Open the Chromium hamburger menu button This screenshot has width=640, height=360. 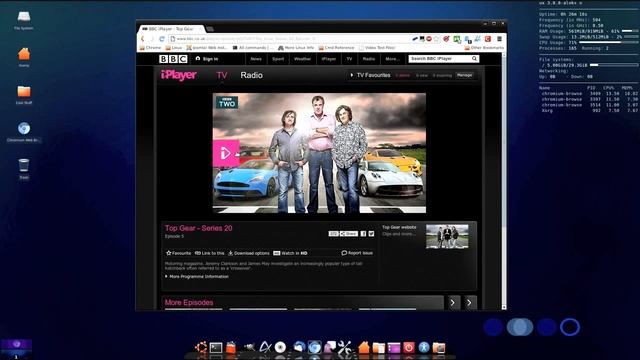[499, 39]
